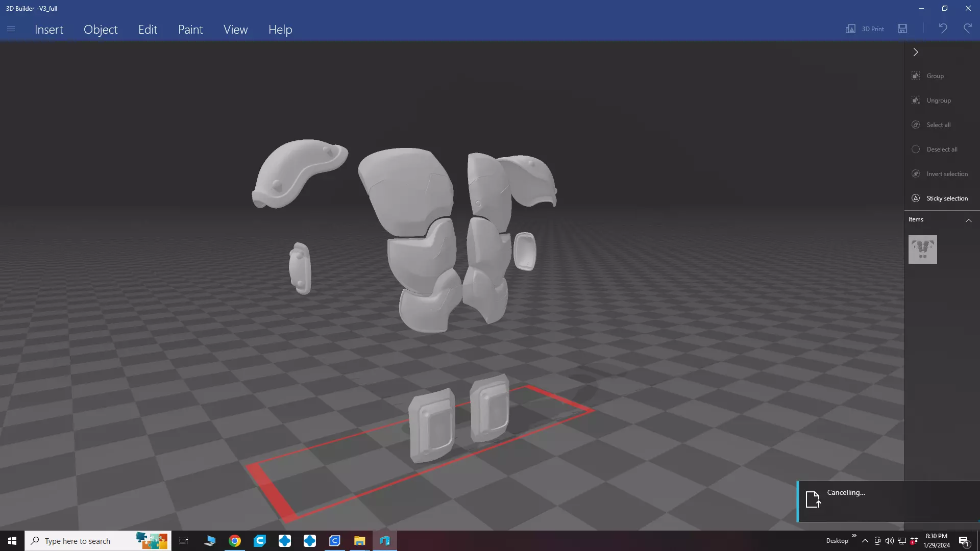Click the Group icon in side panel
980x551 pixels.
[916, 76]
